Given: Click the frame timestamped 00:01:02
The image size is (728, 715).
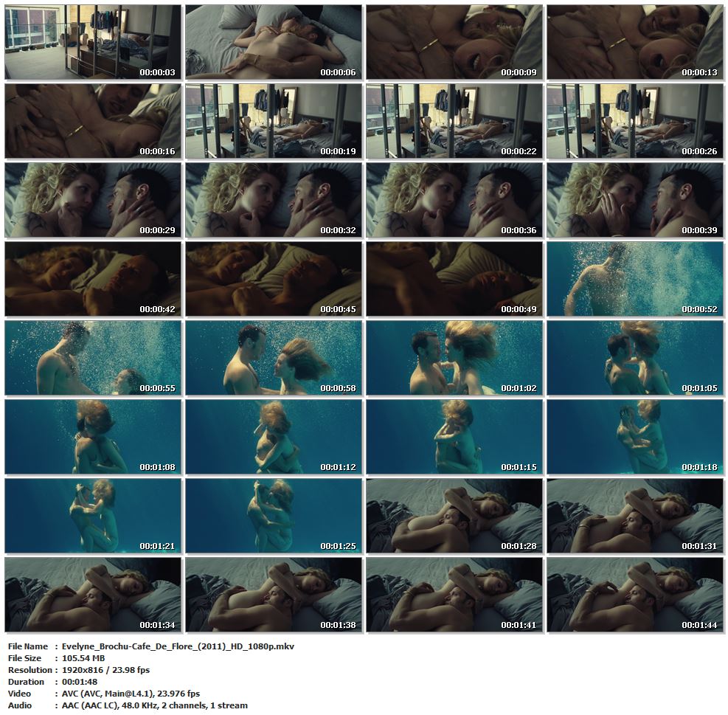Looking at the screenshot, I should click(454, 358).
